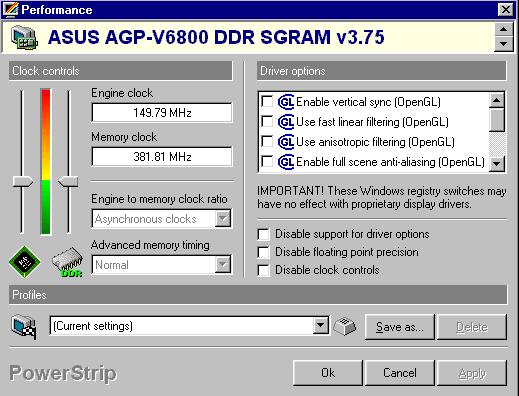Click the IMPORTANT registry switches notice text
The height and width of the screenshot is (396, 519).
point(382,197)
